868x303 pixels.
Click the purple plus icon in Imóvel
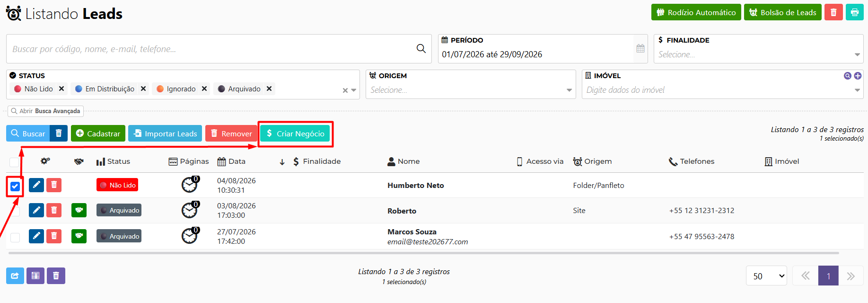pos(858,76)
